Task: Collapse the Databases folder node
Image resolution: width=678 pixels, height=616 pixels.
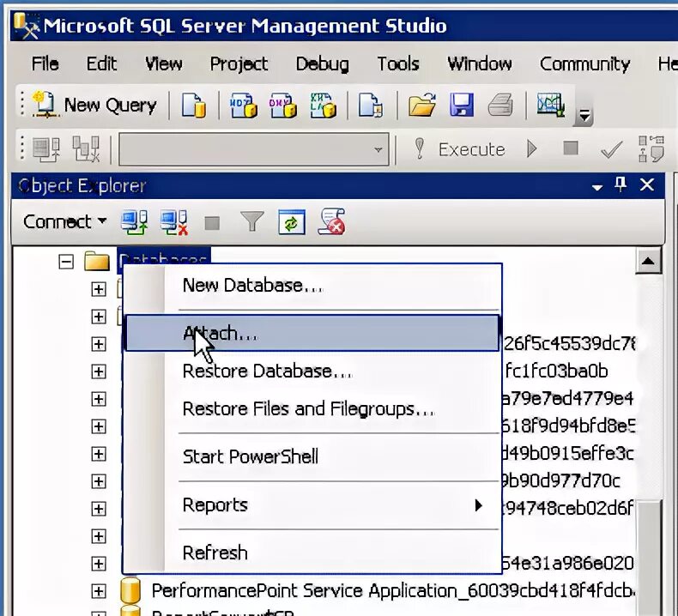Action: coord(66,262)
